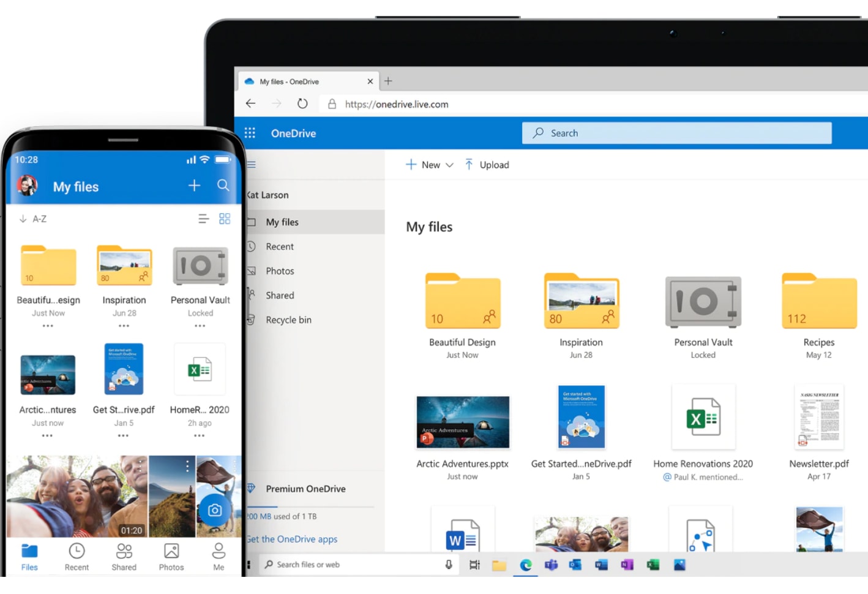Click the OneDrive web Search box
This screenshot has height=594, width=868.
pyautogui.click(x=676, y=133)
